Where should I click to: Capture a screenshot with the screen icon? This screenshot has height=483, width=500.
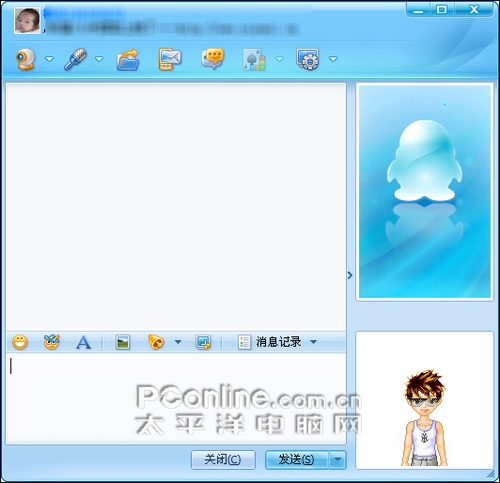point(203,342)
